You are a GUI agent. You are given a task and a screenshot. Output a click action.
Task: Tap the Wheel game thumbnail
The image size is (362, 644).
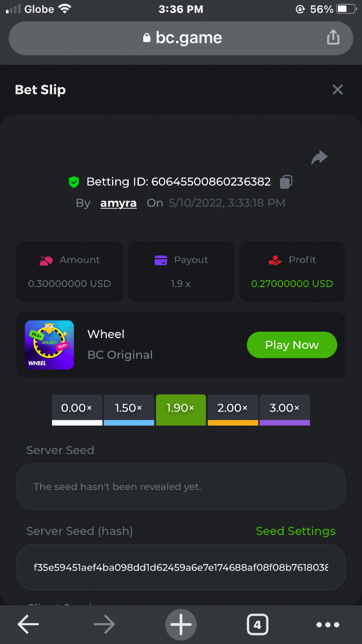tap(49, 345)
